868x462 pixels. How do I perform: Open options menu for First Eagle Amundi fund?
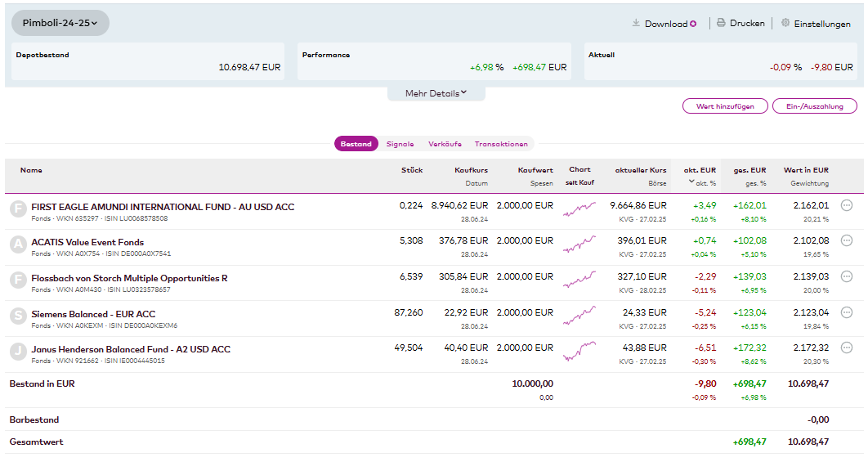point(847,206)
